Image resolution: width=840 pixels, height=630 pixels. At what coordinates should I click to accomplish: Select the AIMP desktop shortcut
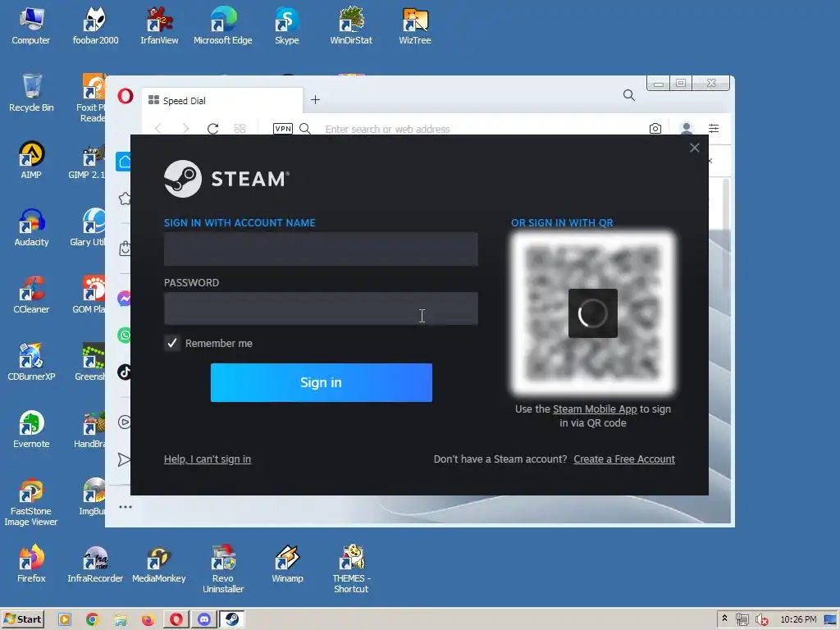[x=31, y=160]
